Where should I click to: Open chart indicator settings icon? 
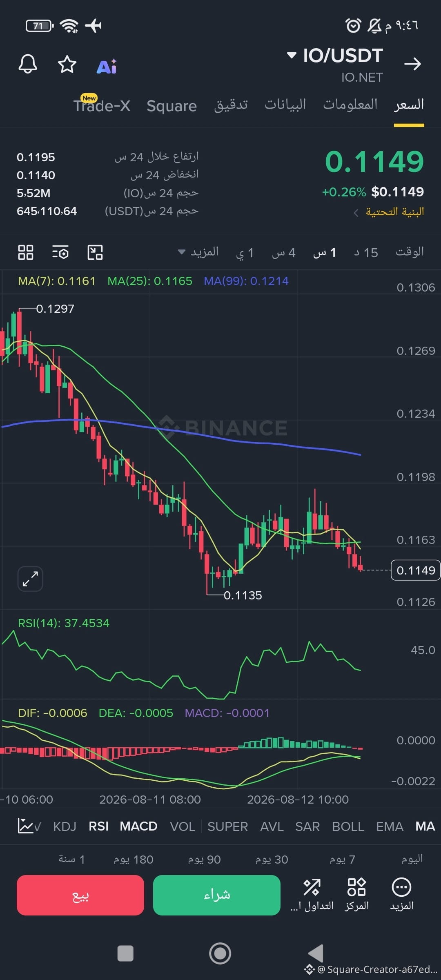[x=60, y=252]
